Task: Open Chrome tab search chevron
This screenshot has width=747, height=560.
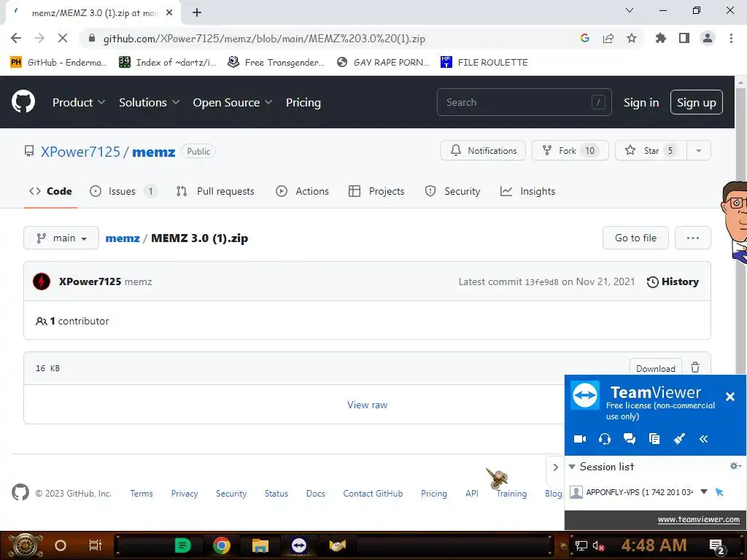Action: click(630, 10)
